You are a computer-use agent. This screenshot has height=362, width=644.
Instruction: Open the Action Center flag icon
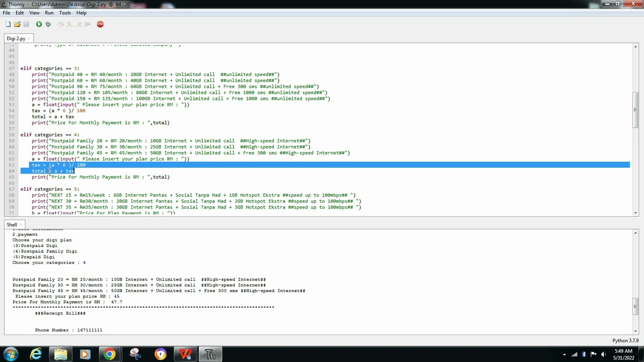(x=594, y=354)
